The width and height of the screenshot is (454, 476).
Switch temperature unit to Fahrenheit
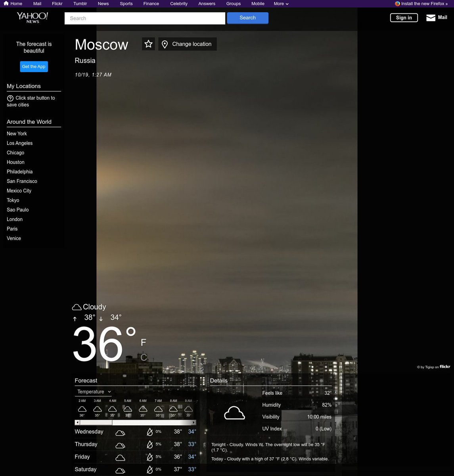click(x=144, y=342)
